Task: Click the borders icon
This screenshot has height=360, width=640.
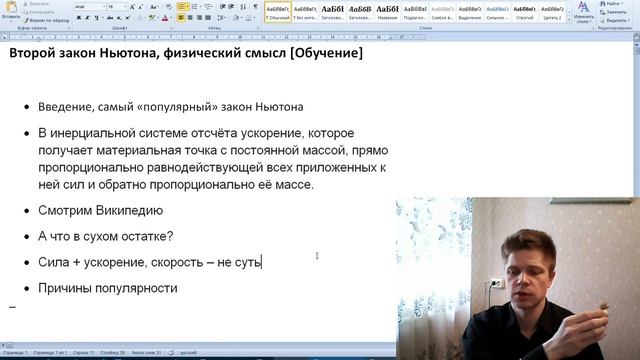Action: pyautogui.click(x=248, y=18)
